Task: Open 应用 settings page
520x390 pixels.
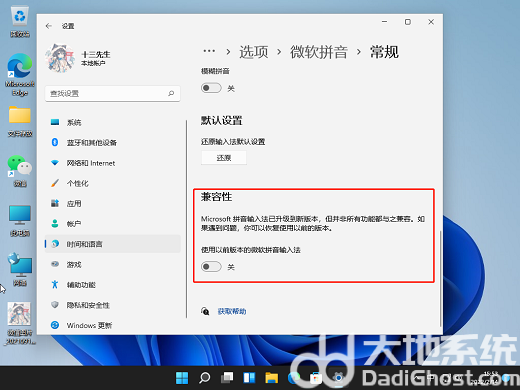Action: (112, 203)
